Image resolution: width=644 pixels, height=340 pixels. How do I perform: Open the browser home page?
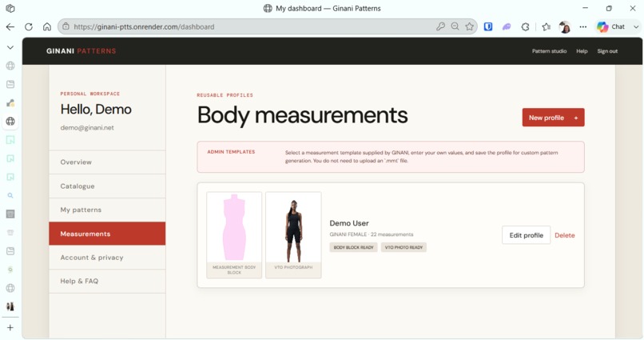point(47,26)
